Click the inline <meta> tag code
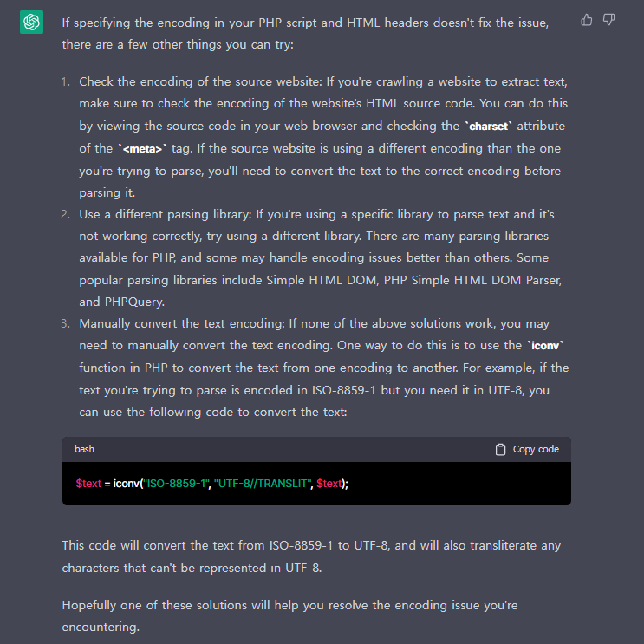This screenshot has width=644, height=644. (142, 149)
